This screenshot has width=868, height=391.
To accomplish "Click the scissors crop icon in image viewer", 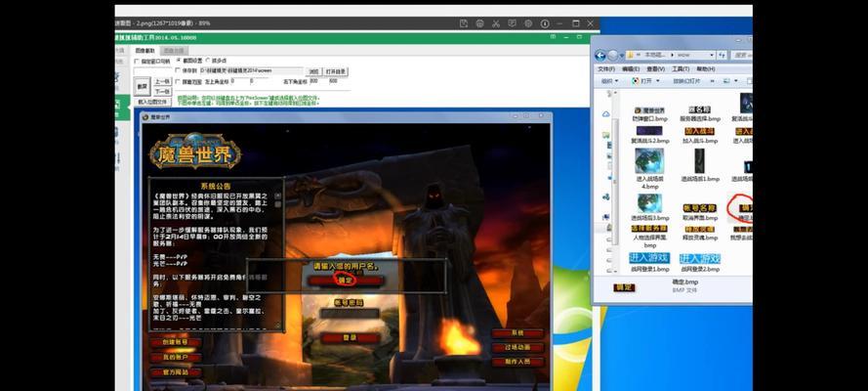I will pos(496,23).
